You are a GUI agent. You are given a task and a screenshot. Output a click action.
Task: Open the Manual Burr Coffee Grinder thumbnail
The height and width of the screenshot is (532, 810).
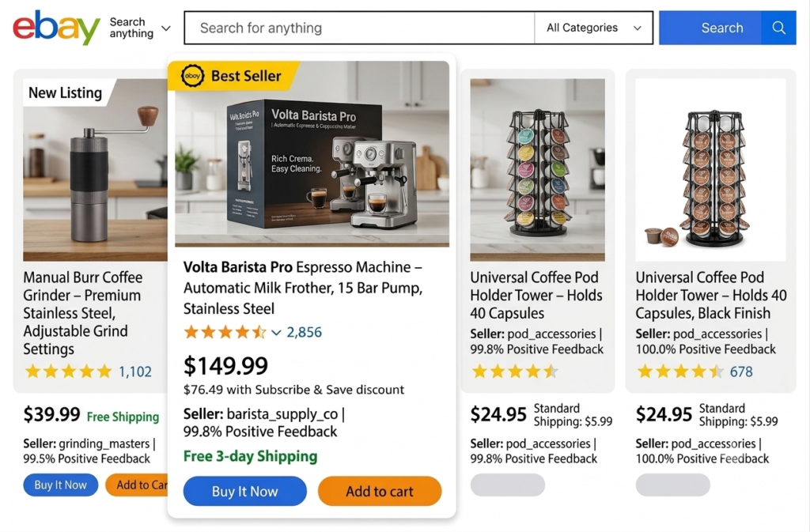[95, 170]
